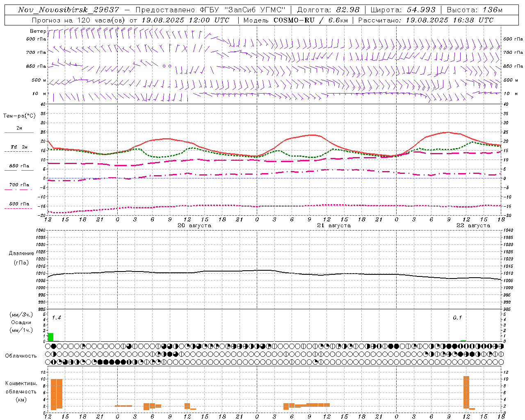Viewport: 525px width, 420px height.
Task: Click the tall orange convective bar near 22 августа
Action: (466, 392)
